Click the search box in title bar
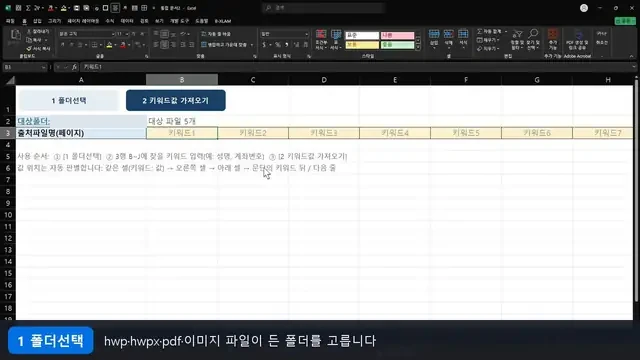The height and width of the screenshot is (360, 640). coord(324,8)
